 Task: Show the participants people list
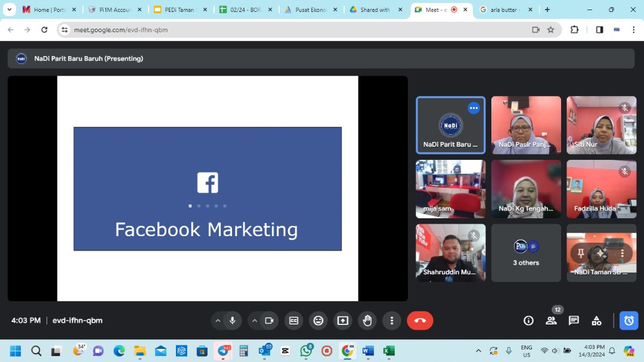551,320
